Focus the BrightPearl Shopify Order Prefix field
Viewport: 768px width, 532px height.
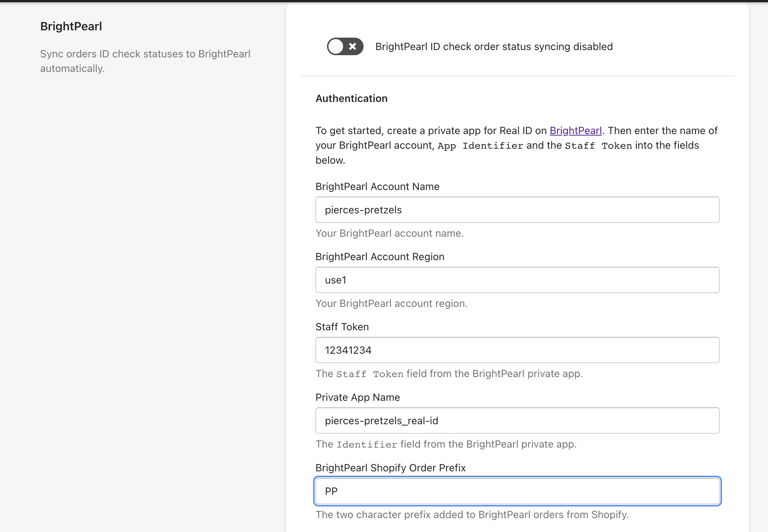click(517, 491)
